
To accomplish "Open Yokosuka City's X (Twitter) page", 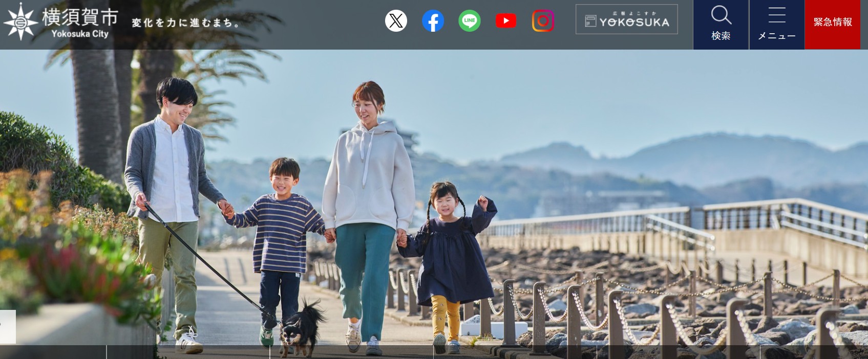I will (396, 21).
